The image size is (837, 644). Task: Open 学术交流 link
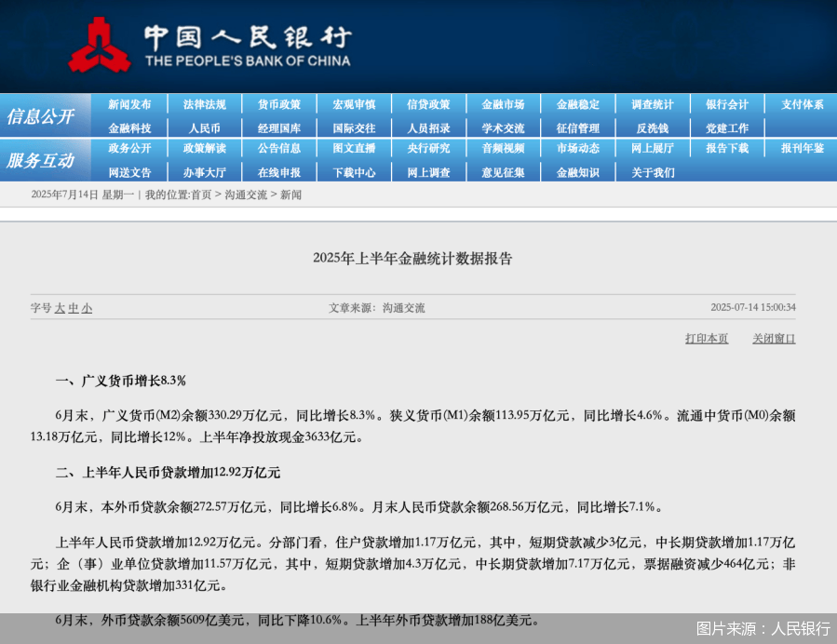click(x=504, y=128)
